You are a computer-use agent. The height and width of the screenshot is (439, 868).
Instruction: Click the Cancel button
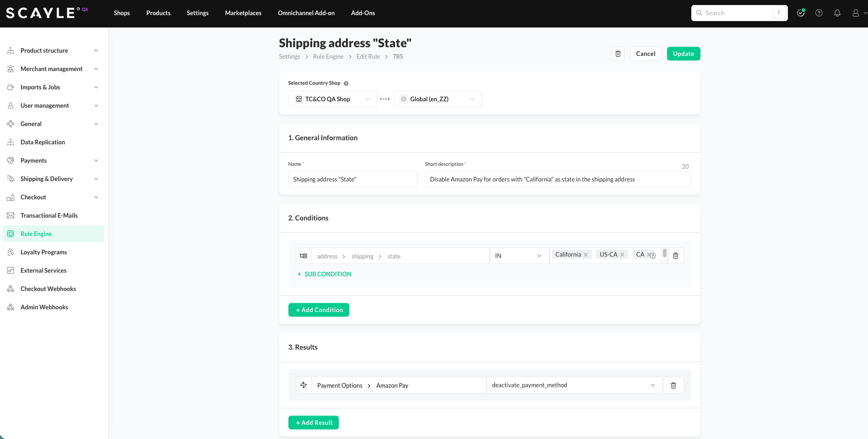646,54
